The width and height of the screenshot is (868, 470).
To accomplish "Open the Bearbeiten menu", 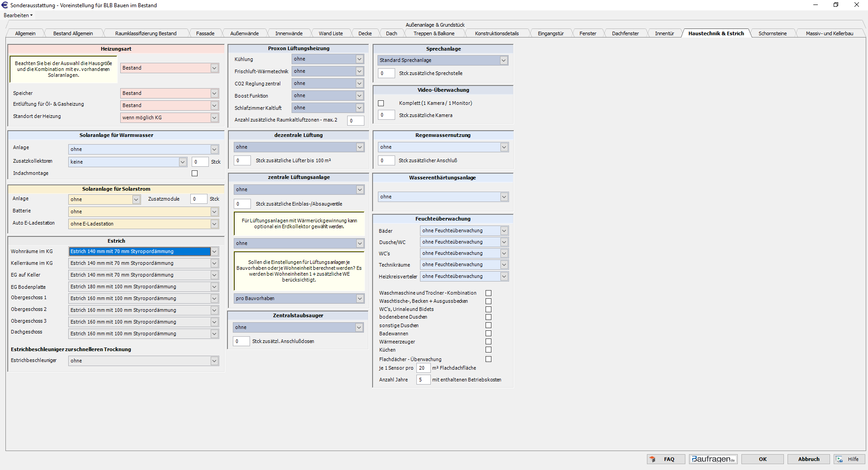I will tap(18, 15).
